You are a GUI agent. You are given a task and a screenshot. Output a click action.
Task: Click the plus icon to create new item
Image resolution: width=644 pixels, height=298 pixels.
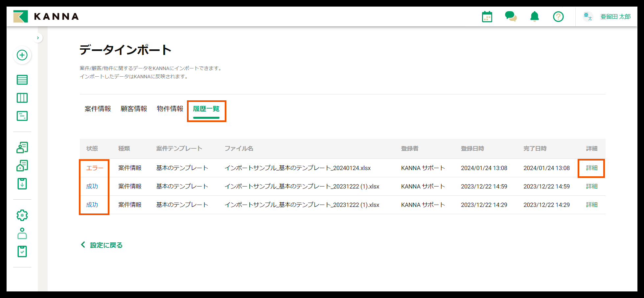[22, 55]
